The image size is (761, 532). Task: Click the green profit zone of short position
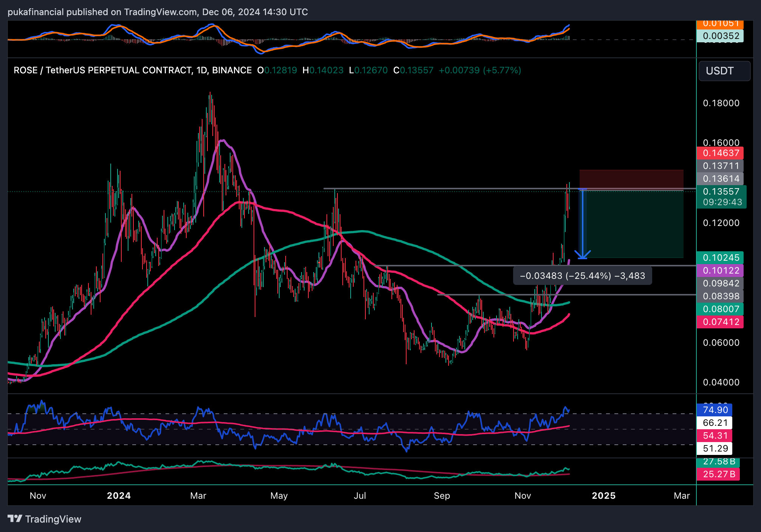pyautogui.click(x=631, y=223)
